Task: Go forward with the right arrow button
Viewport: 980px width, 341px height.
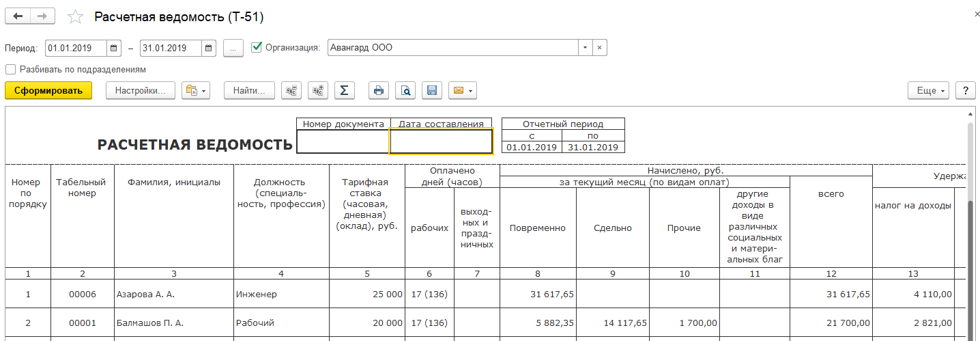Action: pos(43,16)
